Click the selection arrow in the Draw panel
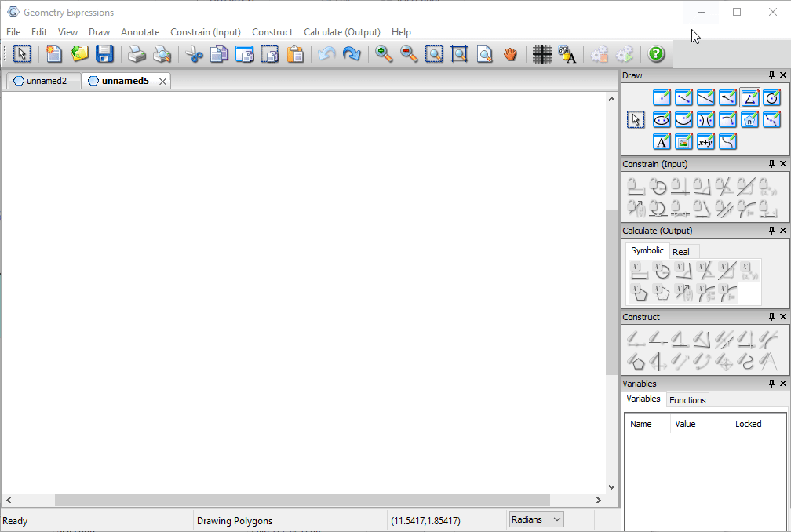The image size is (791, 532). pyautogui.click(x=636, y=120)
